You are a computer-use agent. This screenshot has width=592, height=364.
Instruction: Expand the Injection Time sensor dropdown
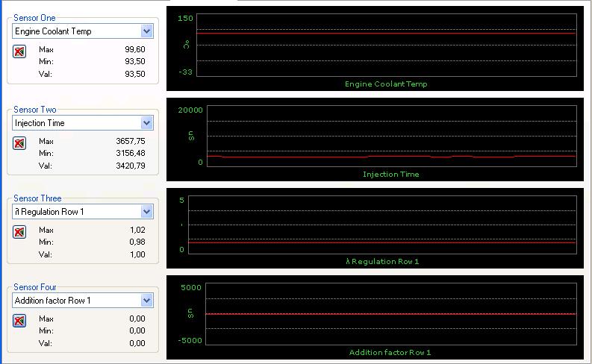[x=146, y=123]
